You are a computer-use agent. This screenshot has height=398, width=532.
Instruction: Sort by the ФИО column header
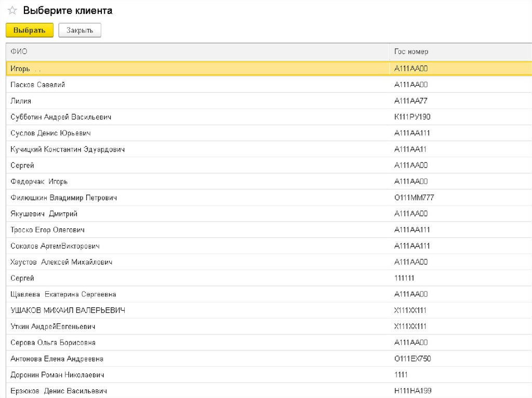(x=19, y=51)
